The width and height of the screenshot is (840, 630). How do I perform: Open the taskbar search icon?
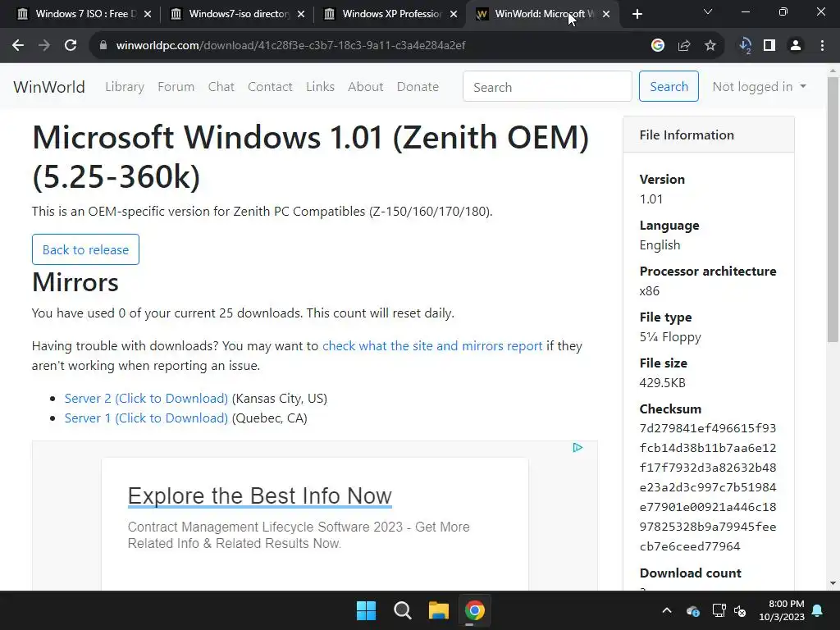pos(402,610)
